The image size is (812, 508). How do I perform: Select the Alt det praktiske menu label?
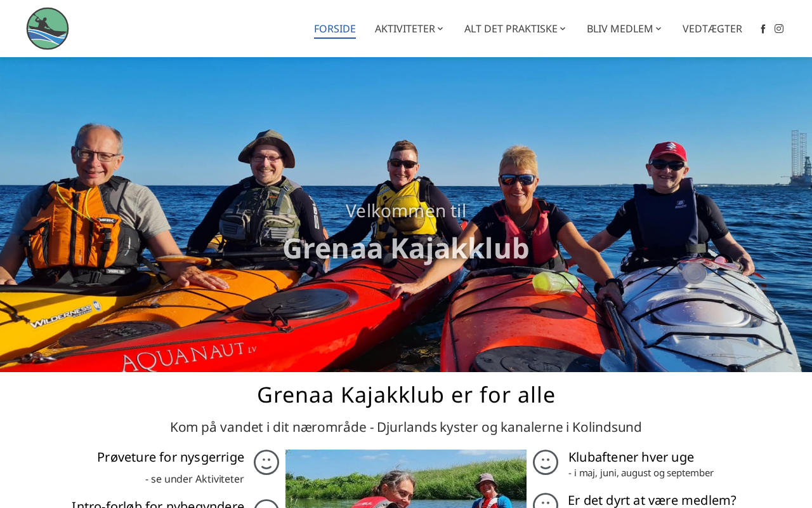(x=511, y=29)
